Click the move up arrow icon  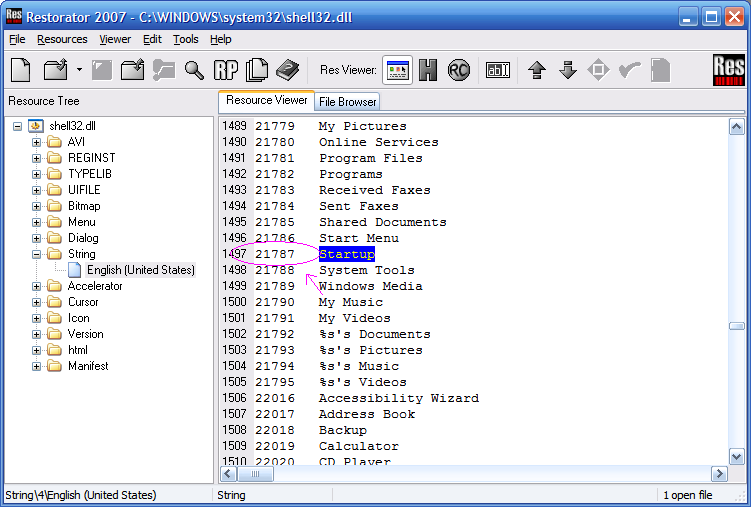pos(537,70)
